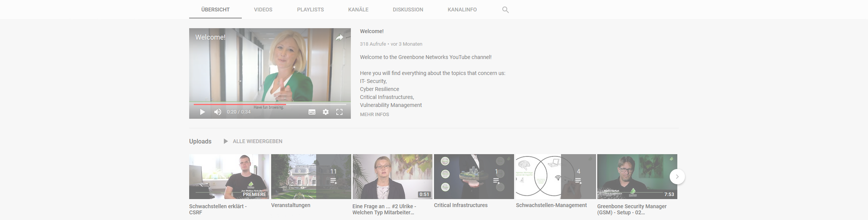The height and width of the screenshot is (220, 868).
Task: Open video settings gear icon
Action: [325, 112]
